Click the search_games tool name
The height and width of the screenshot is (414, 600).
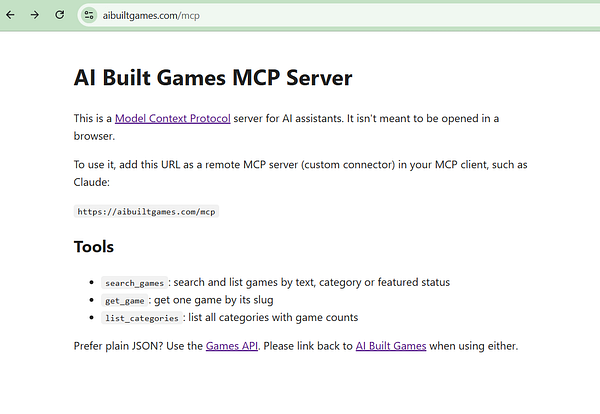click(x=134, y=283)
